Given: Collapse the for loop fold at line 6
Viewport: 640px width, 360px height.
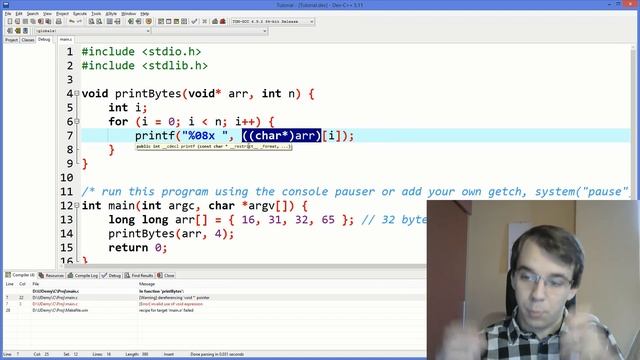Looking at the screenshot, I should (x=77, y=121).
